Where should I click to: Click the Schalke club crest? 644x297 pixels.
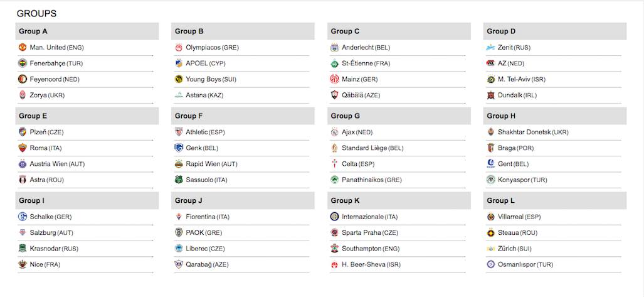(22, 217)
